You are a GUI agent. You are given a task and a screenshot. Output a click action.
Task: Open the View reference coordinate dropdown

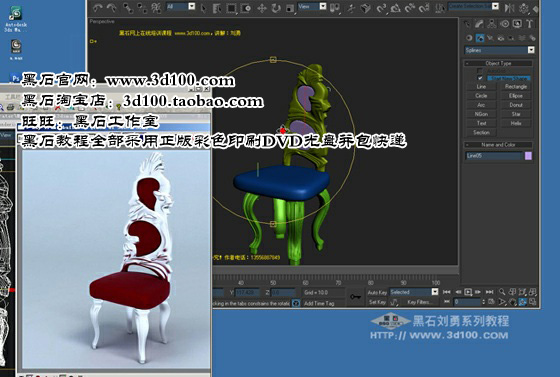coord(312,6)
